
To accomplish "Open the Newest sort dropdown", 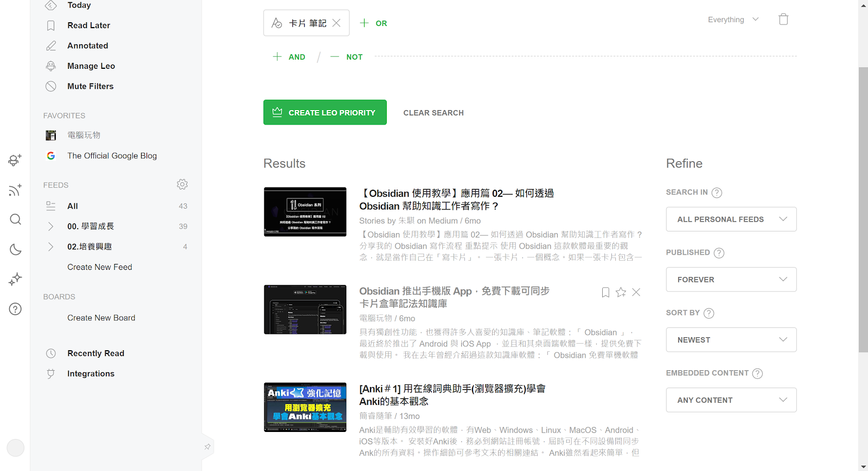I will [x=731, y=339].
